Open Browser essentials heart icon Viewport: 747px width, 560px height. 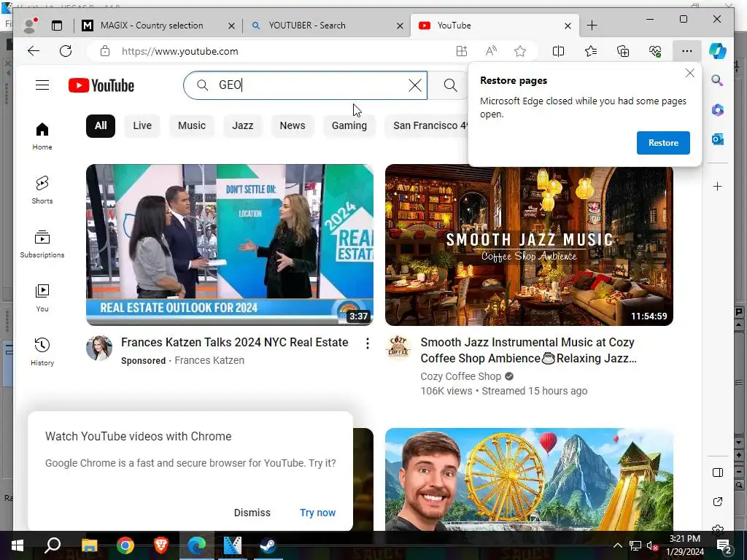tap(655, 51)
